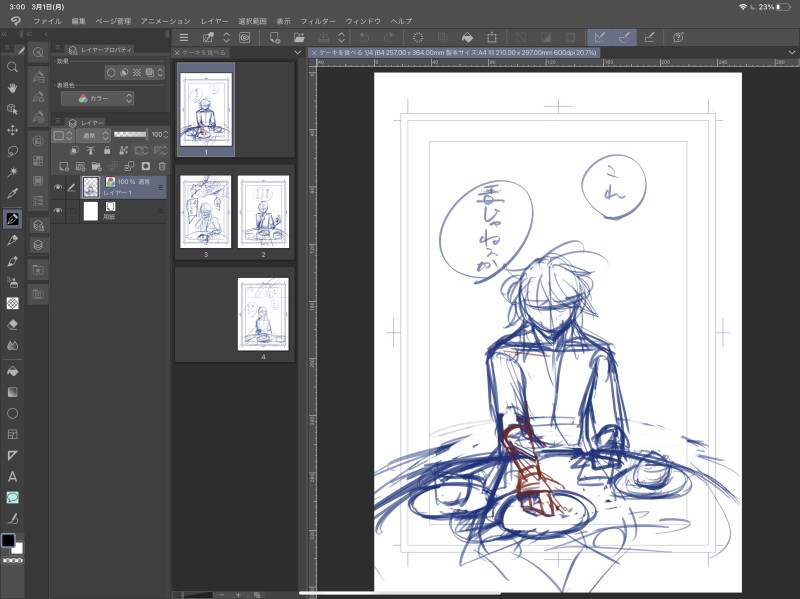The height and width of the screenshot is (599, 800).
Task: Click the Open file folder icon
Action: point(299,37)
